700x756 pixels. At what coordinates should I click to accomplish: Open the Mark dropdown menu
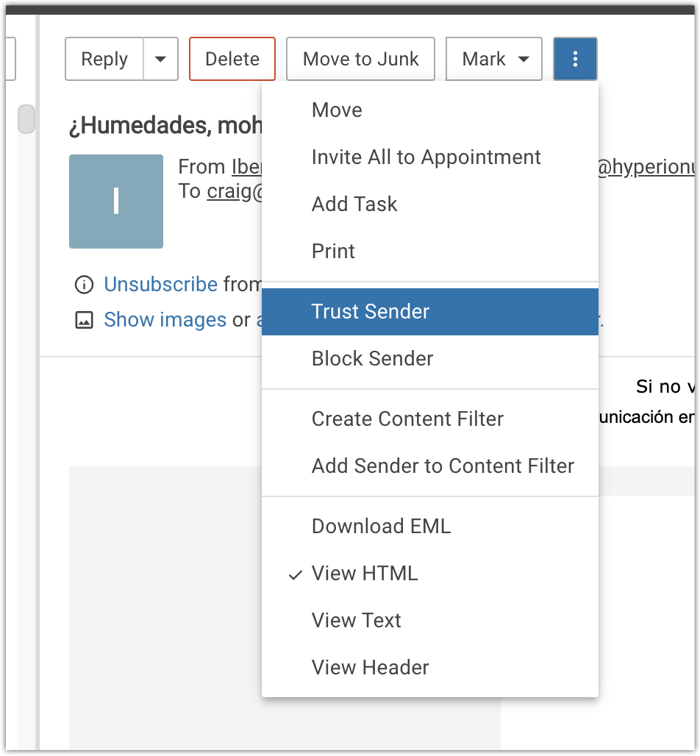pyautogui.click(x=493, y=59)
